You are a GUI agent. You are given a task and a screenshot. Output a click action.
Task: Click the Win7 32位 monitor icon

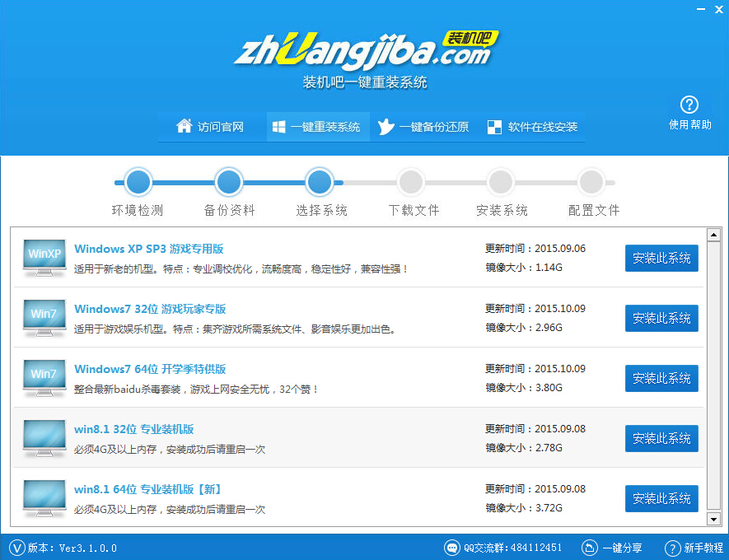coord(44,317)
